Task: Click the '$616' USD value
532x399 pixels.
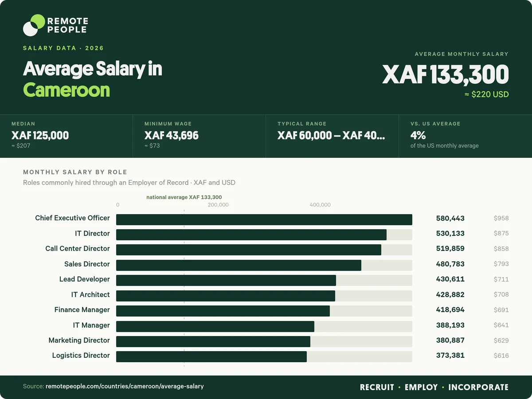Action: (501, 355)
